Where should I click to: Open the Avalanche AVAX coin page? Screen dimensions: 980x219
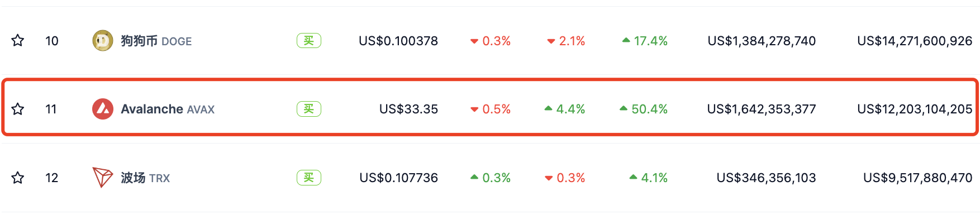pyautogui.click(x=168, y=109)
